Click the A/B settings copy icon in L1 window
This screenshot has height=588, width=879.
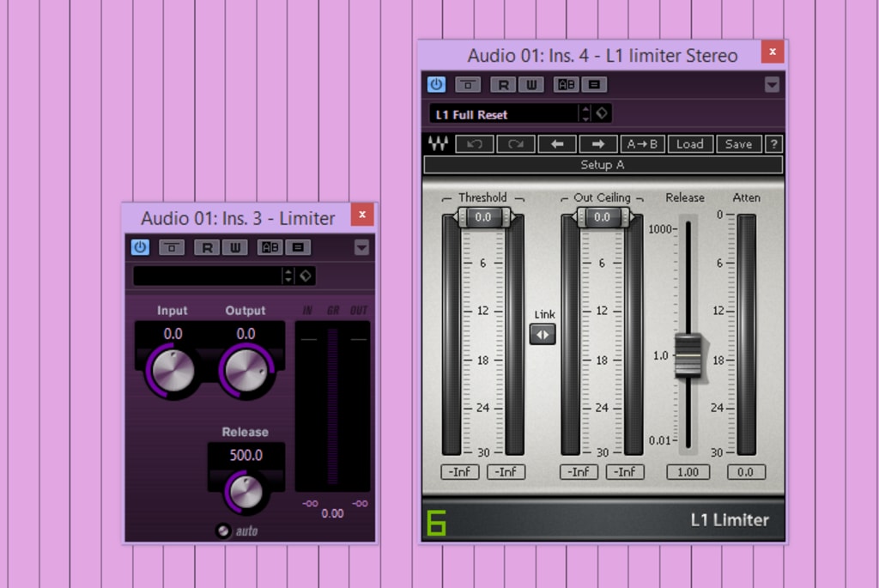point(594,85)
